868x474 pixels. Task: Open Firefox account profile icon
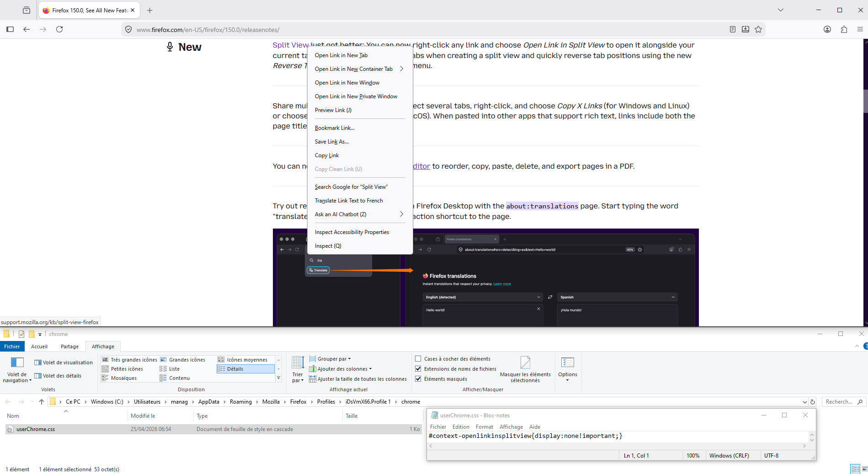[x=827, y=29]
